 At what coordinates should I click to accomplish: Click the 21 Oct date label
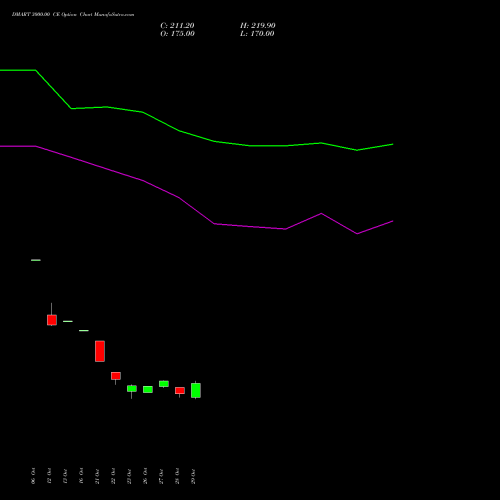pos(97,476)
